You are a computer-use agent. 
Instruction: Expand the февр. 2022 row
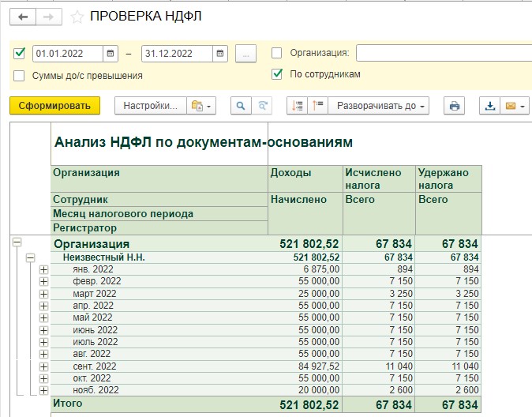pyautogui.click(x=43, y=281)
